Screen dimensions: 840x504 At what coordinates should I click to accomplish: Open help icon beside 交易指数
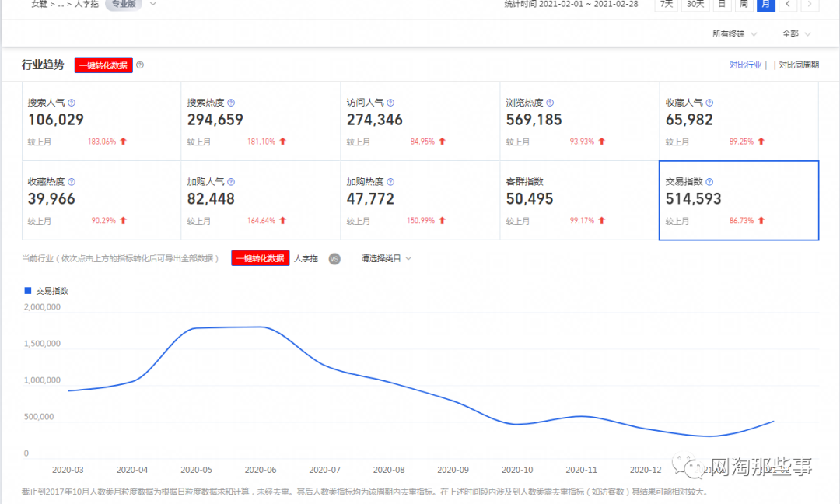point(709,182)
